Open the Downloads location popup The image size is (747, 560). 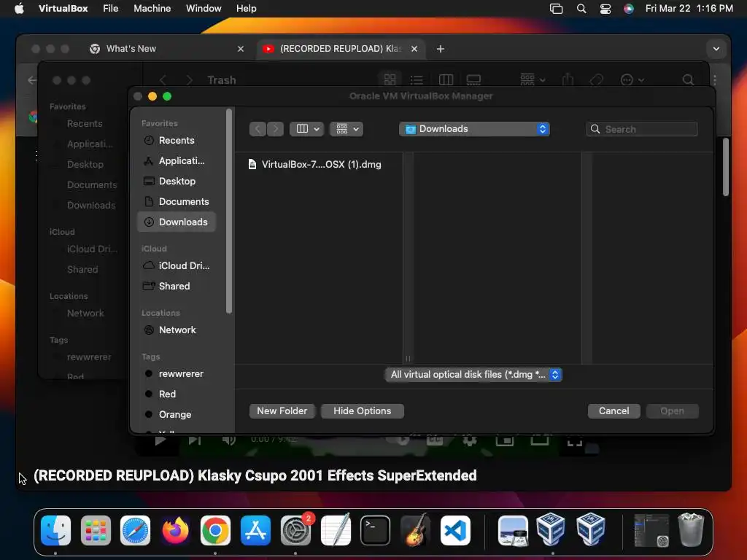point(474,129)
